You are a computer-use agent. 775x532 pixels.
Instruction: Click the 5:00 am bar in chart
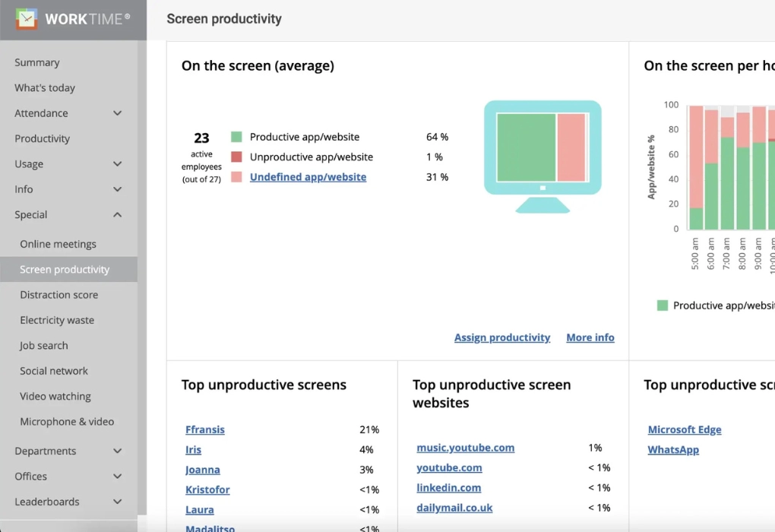695,167
